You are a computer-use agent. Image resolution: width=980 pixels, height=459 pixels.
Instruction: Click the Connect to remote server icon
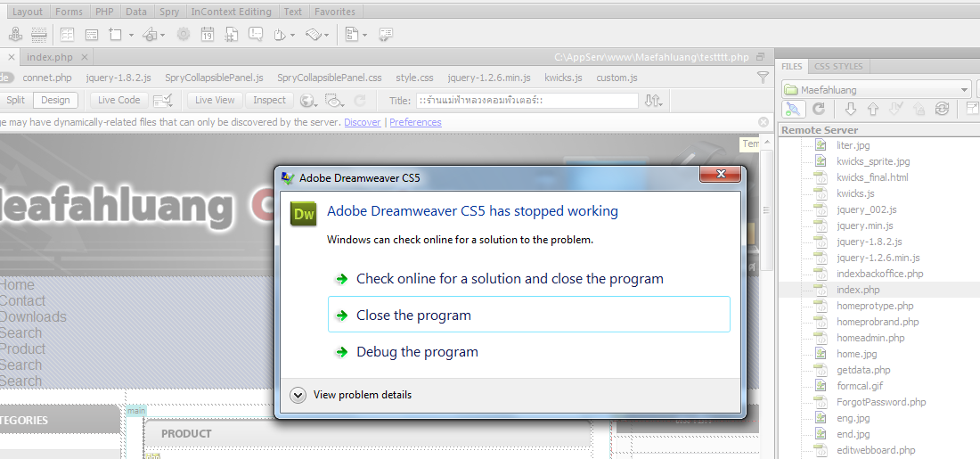(x=793, y=109)
